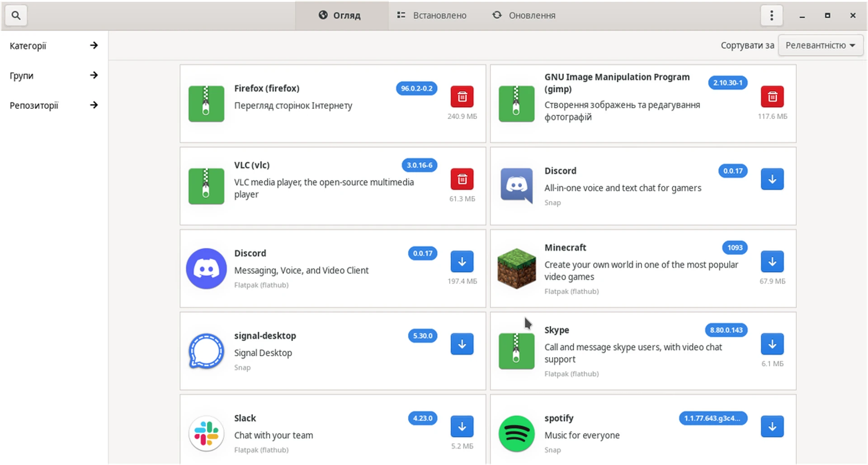Screen dimensions: 868x465
Task: Install Discord Snap with the download button
Action: (x=772, y=179)
